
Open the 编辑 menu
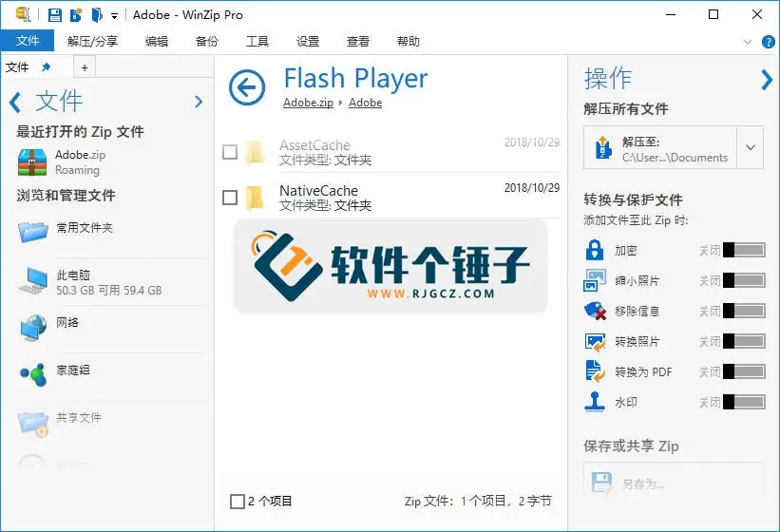(x=157, y=41)
